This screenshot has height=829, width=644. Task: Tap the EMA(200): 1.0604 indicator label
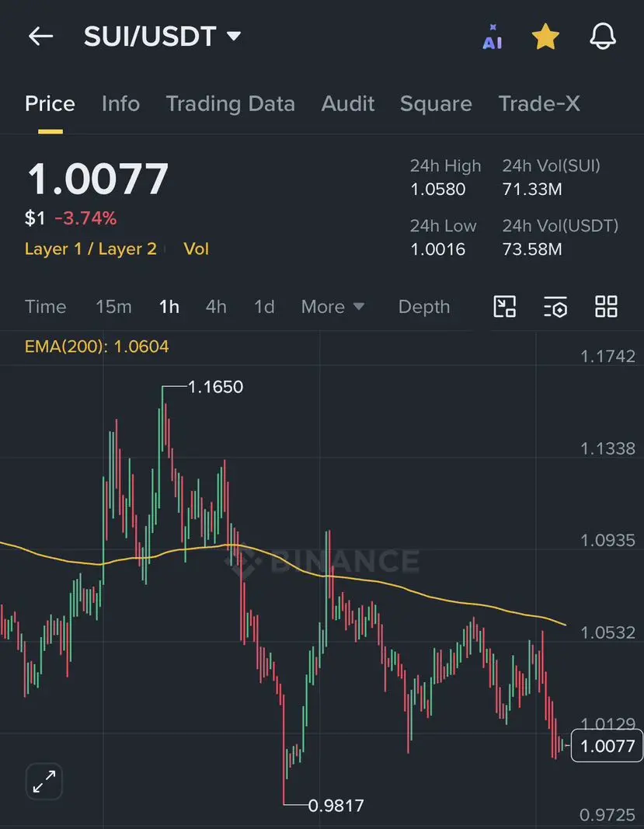click(x=97, y=347)
